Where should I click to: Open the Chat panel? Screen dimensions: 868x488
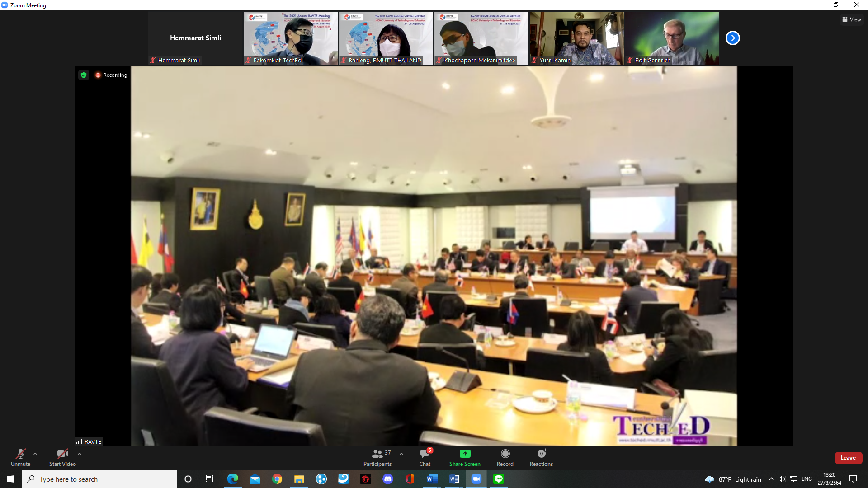pos(425,457)
